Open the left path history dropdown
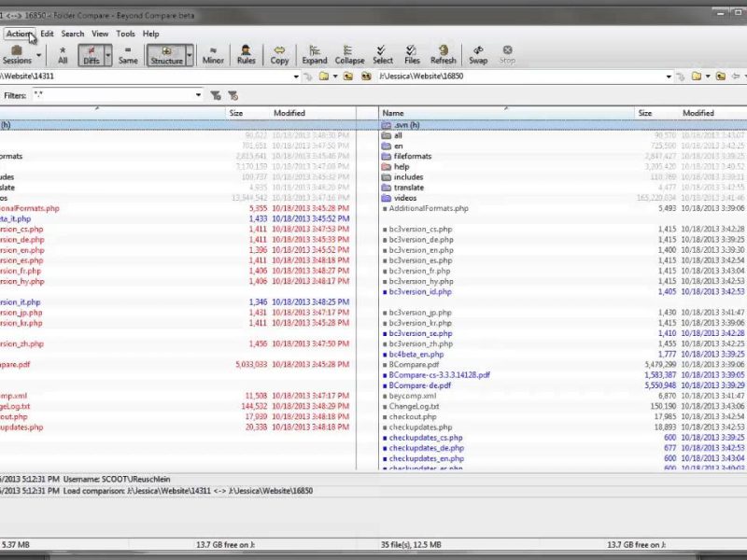The image size is (747, 560). [296, 77]
